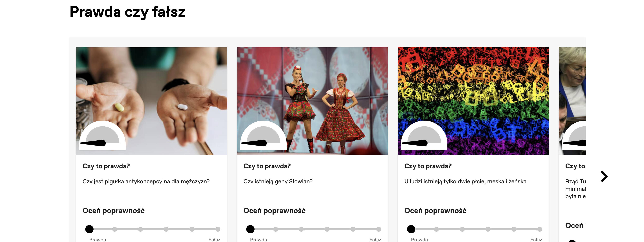The width and height of the screenshot is (644, 242).
Task: Click the truth gauge on the Slavic genes card
Action: tap(263, 136)
